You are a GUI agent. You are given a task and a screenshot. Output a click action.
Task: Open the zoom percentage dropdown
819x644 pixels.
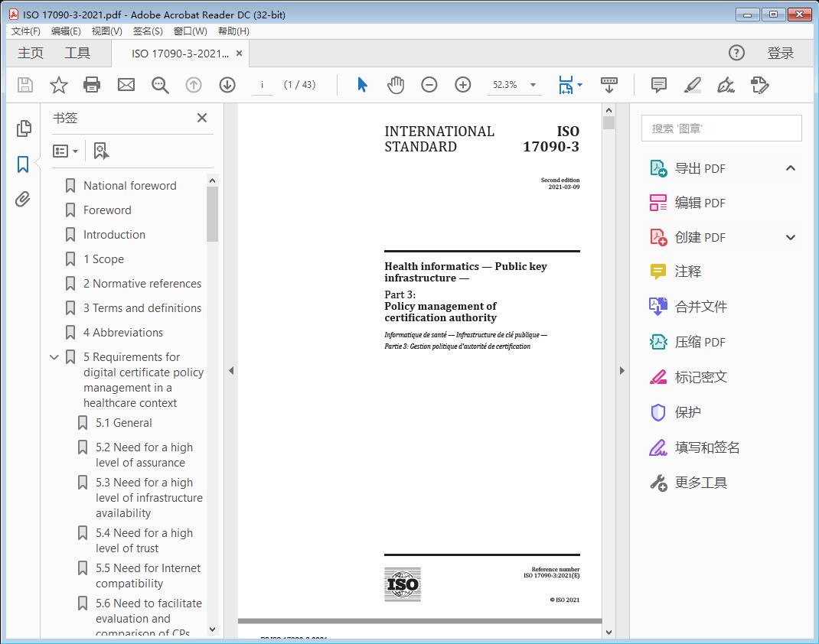[533, 85]
